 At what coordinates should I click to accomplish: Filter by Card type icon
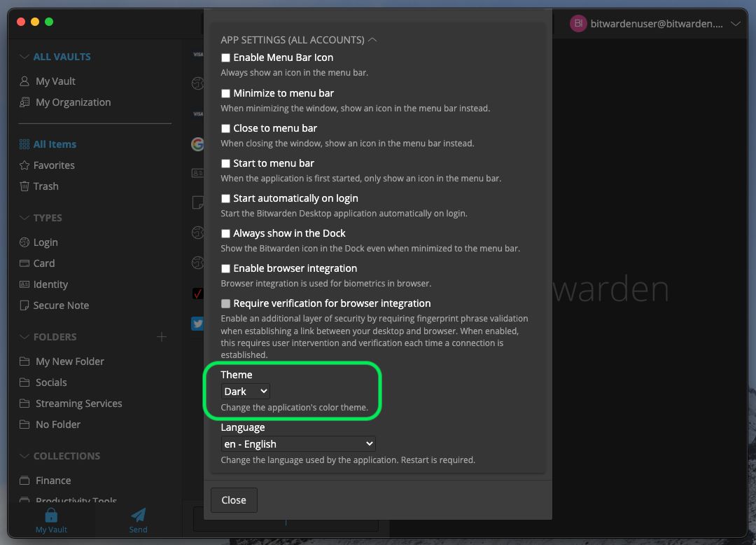point(24,263)
